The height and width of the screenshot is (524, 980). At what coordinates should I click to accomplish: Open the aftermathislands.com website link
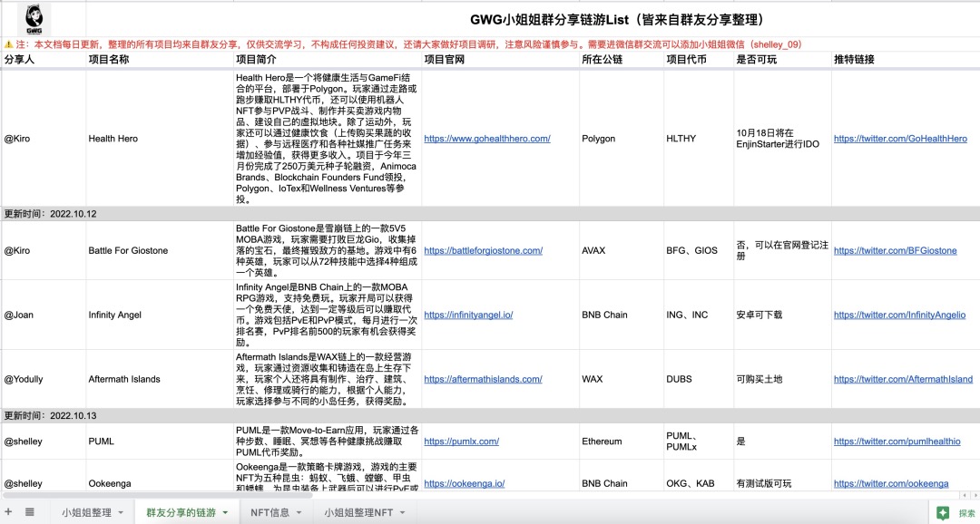[x=483, y=379]
